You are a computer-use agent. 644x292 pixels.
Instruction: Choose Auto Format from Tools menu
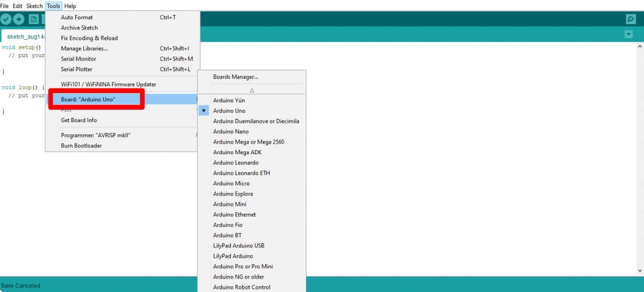(122, 18)
